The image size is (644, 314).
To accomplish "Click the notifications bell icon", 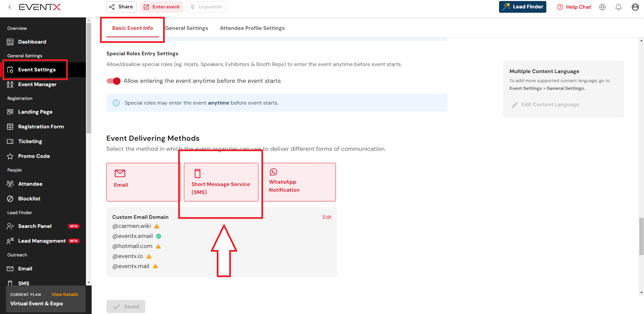I will (x=618, y=7).
